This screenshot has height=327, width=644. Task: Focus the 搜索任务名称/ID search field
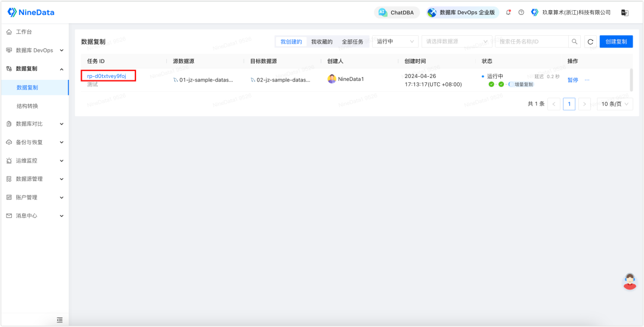[532, 42]
